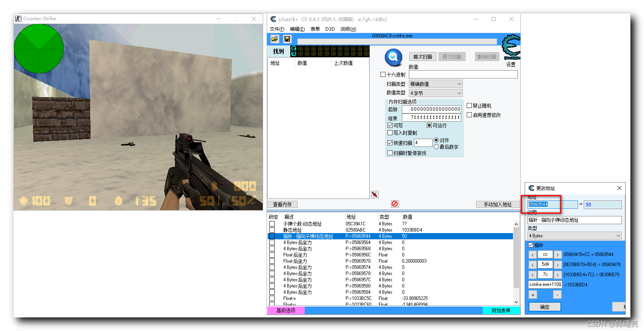Click 结束 stop address field

(431, 117)
